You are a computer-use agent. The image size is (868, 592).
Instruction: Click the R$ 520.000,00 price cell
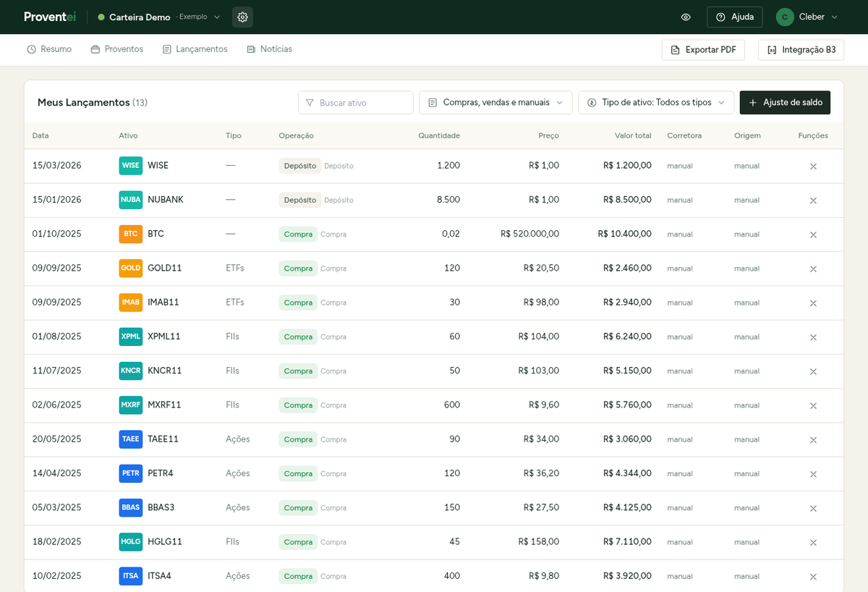[529, 234]
